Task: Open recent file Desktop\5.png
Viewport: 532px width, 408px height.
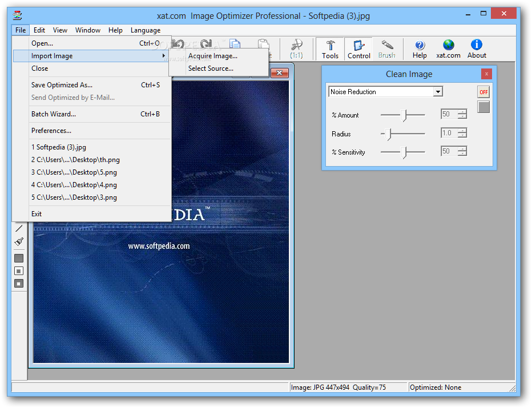Action: point(91,172)
